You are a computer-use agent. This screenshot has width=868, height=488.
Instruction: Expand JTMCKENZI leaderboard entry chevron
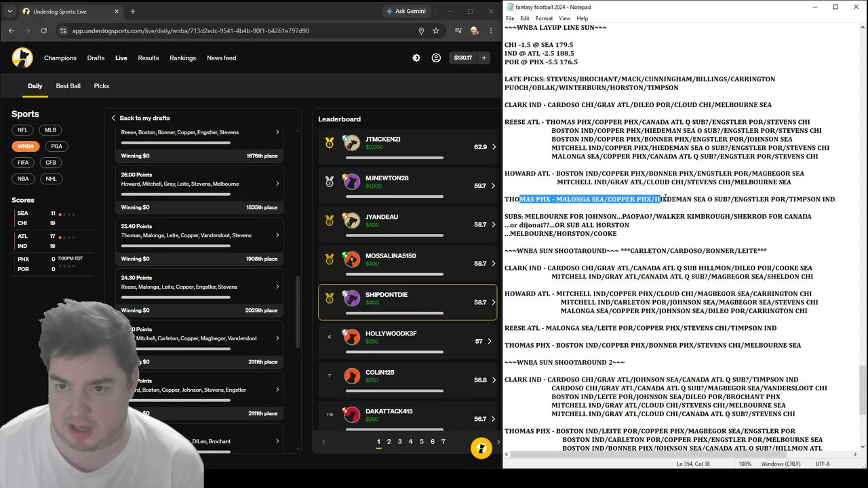(x=494, y=147)
